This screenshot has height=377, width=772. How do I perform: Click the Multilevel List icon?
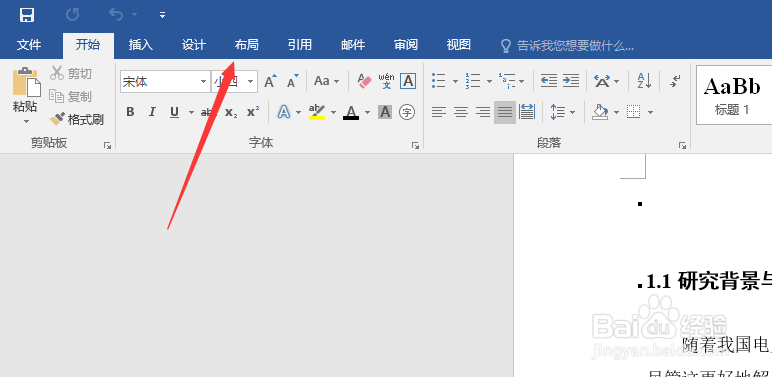pos(507,81)
